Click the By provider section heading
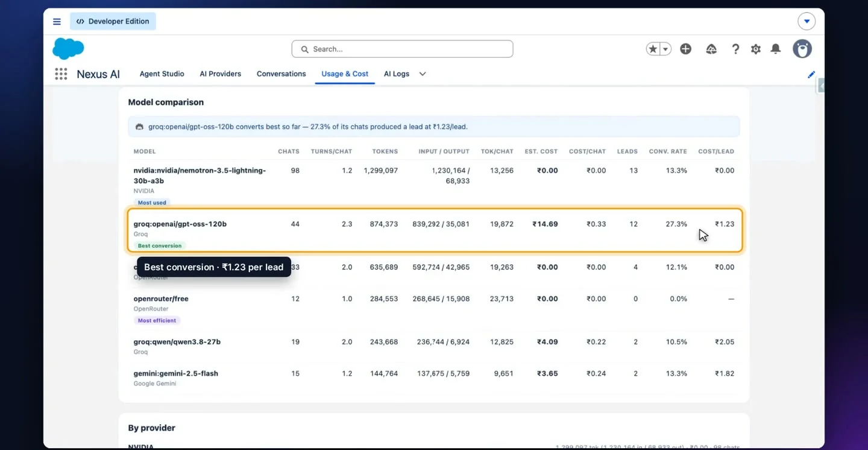 pos(152,428)
